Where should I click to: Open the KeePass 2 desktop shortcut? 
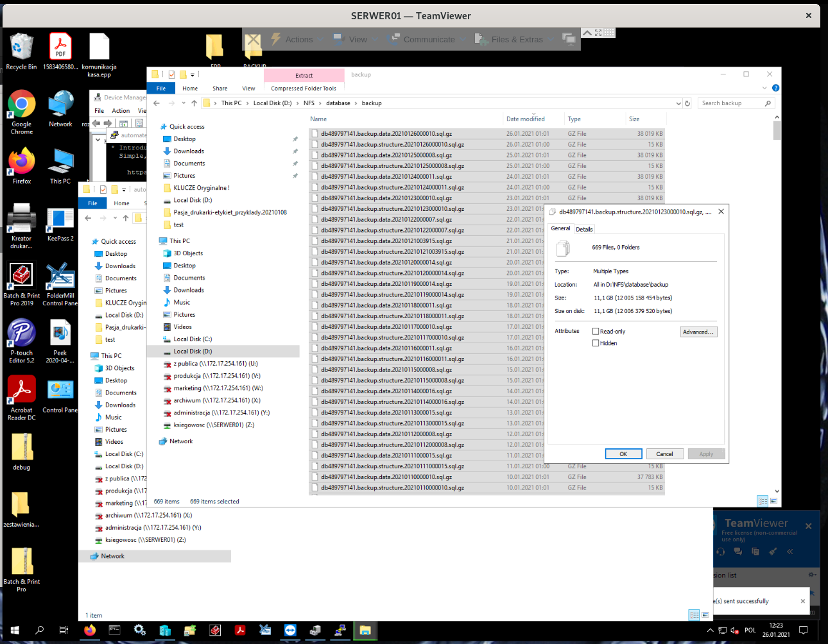[x=60, y=224]
